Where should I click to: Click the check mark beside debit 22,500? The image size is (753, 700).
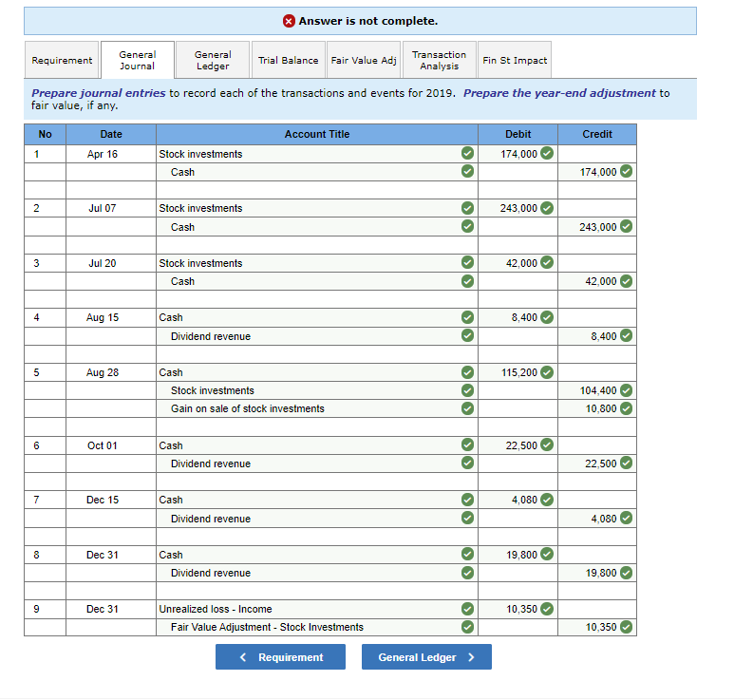point(547,445)
